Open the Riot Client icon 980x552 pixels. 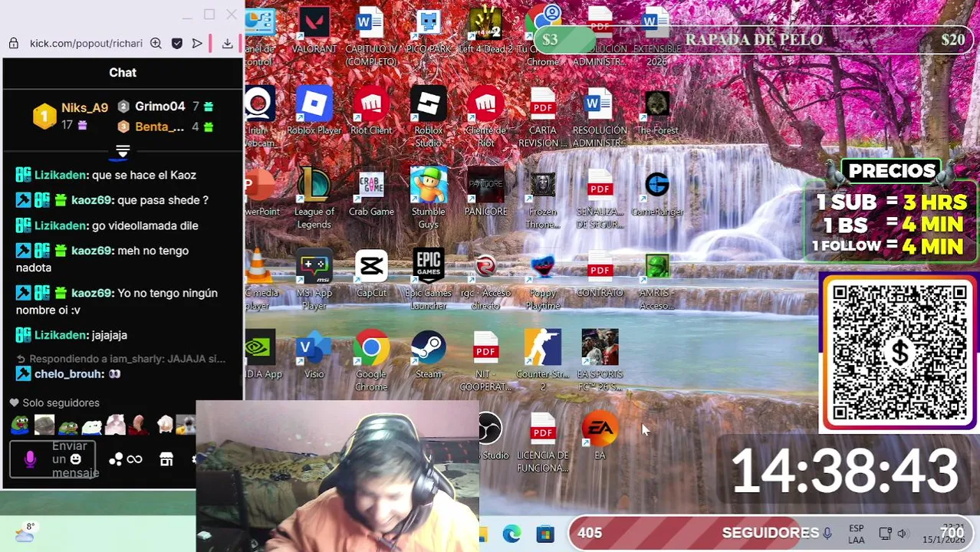[x=371, y=112]
